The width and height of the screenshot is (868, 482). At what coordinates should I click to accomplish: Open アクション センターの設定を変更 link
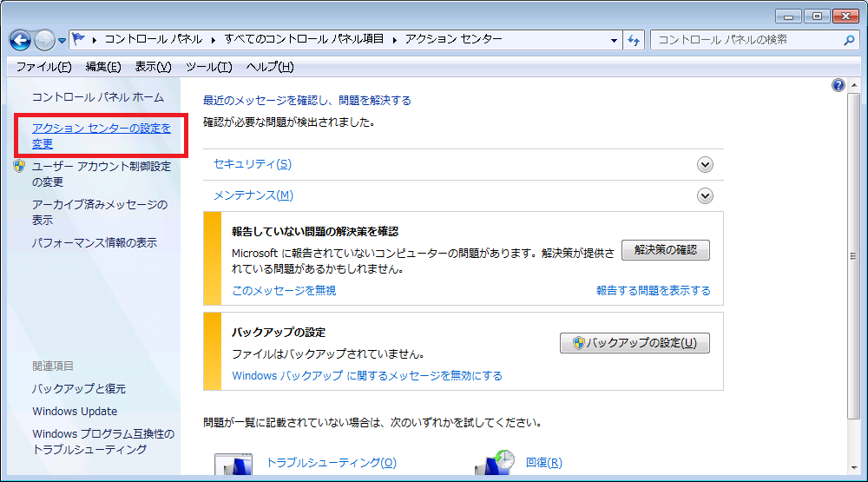pyautogui.click(x=101, y=135)
